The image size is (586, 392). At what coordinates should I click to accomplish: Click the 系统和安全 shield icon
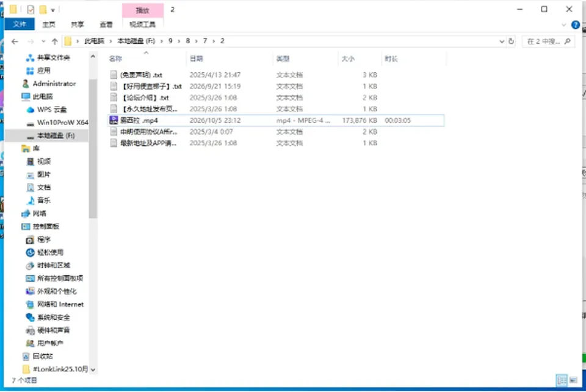coord(31,318)
